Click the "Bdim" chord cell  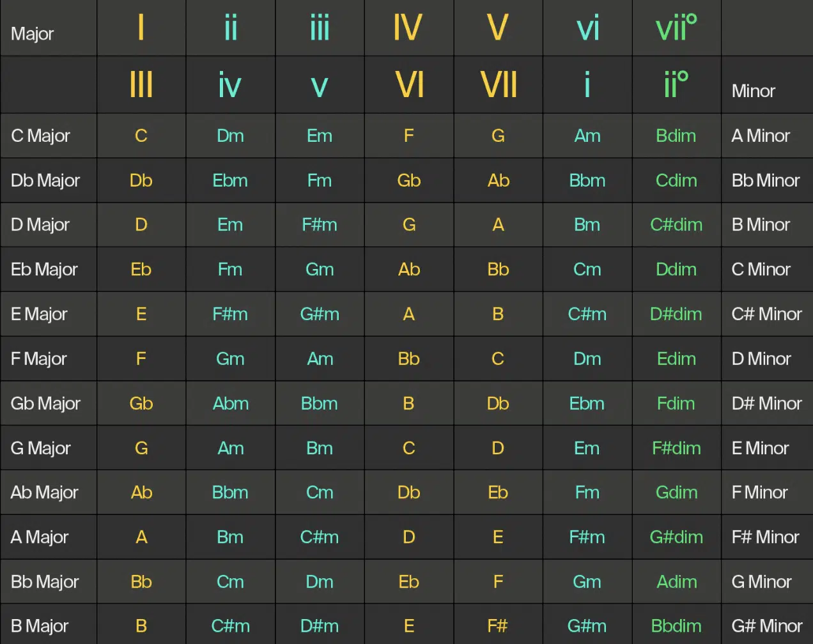[676, 135]
